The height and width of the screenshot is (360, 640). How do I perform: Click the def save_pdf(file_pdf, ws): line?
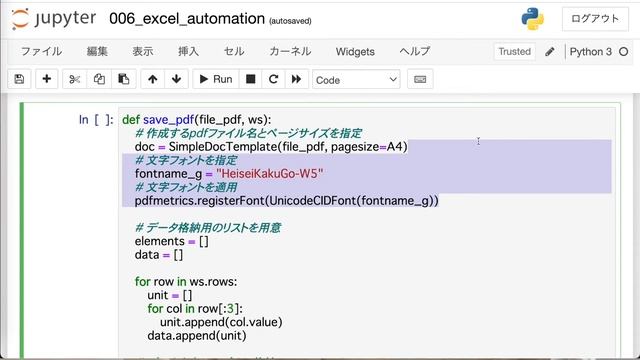pos(197,120)
